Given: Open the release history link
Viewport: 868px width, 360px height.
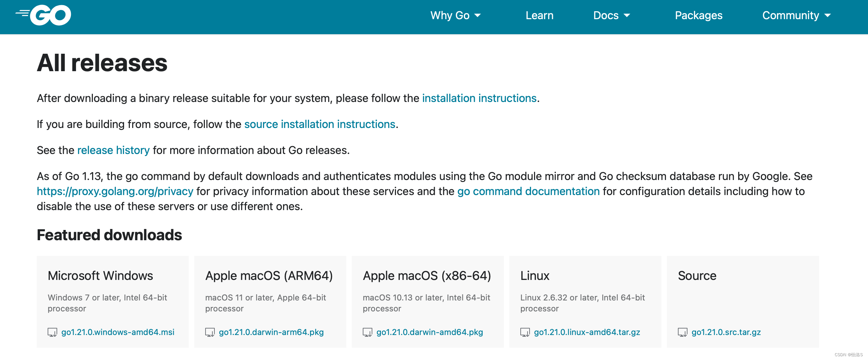Looking at the screenshot, I should point(113,150).
